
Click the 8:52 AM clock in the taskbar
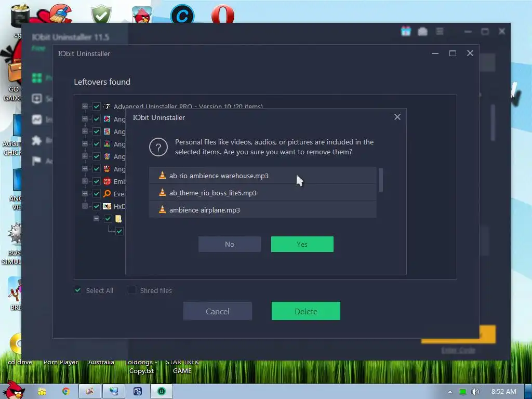[x=504, y=392]
